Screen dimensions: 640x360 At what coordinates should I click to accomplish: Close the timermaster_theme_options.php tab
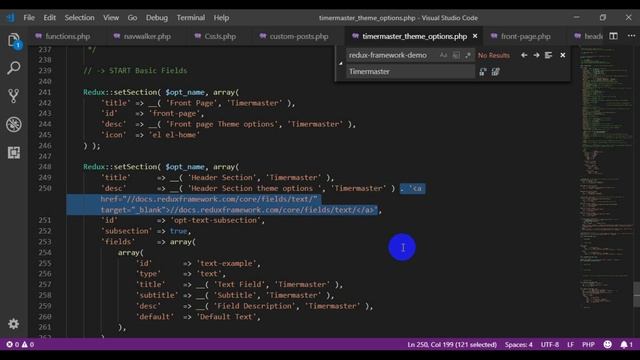(475, 36)
